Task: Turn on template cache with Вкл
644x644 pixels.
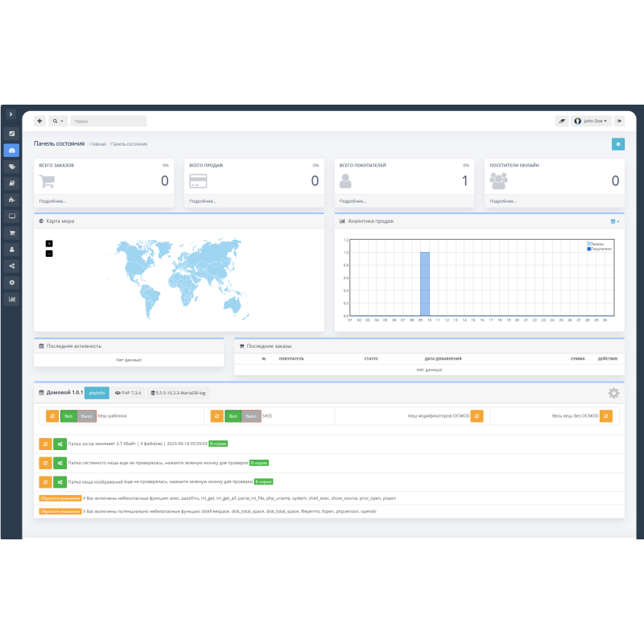Action: click(x=68, y=416)
